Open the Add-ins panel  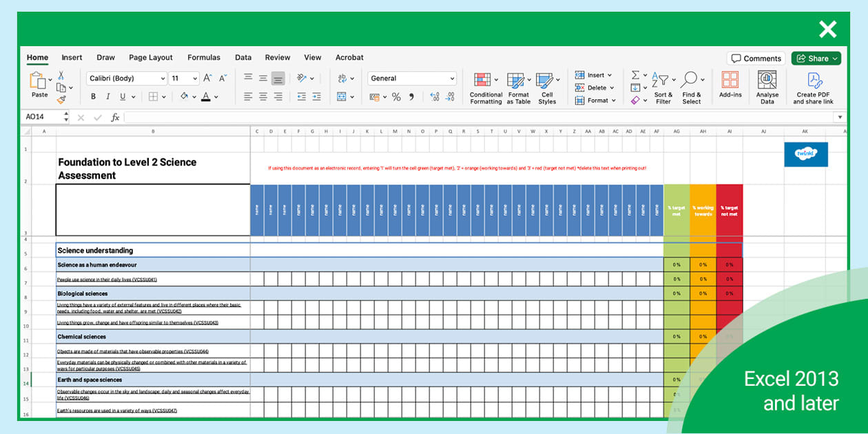tap(730, 85)
